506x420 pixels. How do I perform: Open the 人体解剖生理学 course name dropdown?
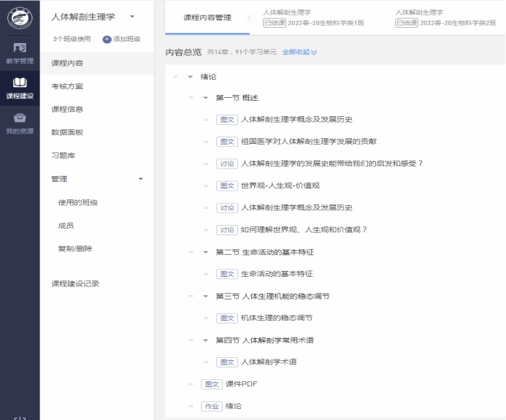132,16
